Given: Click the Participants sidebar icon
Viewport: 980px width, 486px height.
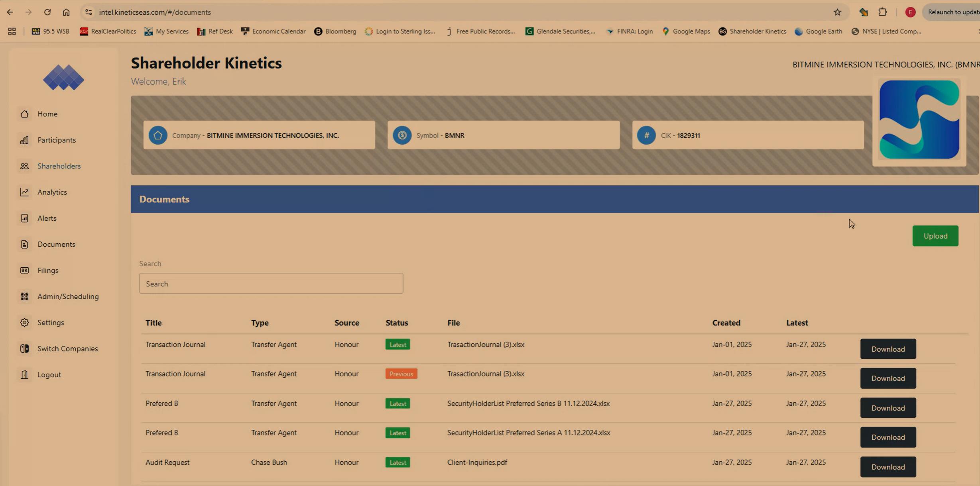Looking at the screenshot, I should 25,140.
